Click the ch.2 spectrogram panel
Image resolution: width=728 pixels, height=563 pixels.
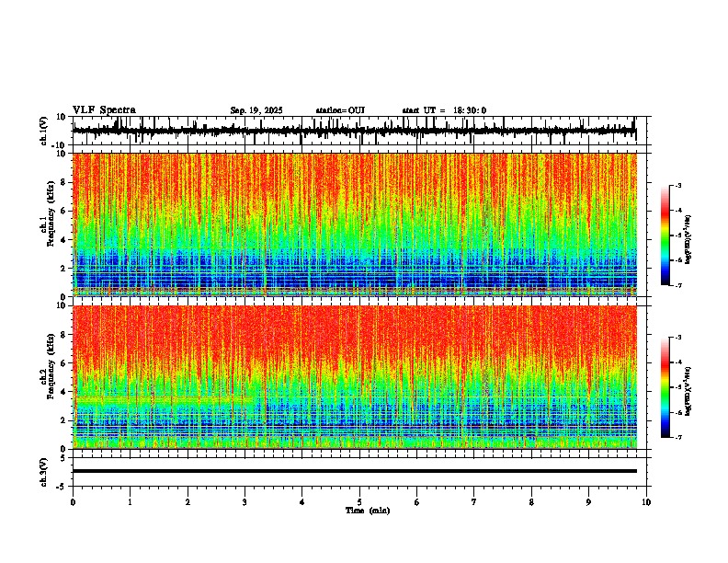(x=355, y=377)
